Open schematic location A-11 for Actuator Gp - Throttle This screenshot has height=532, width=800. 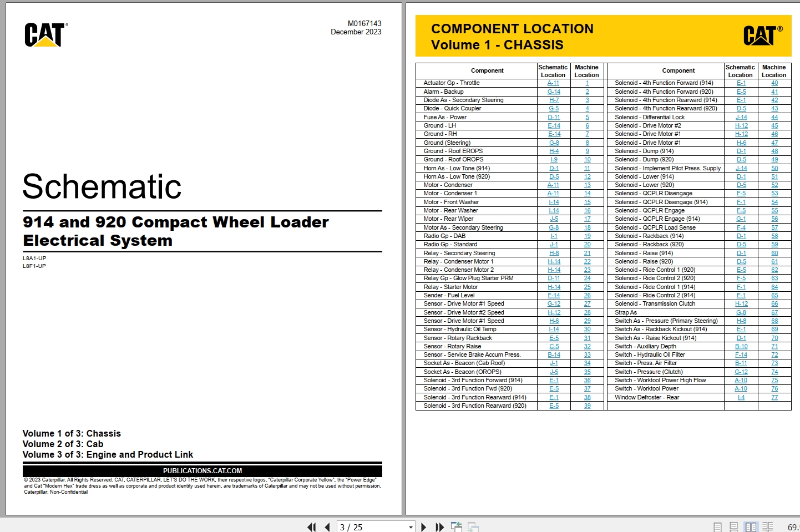click(x=553, y=83)
